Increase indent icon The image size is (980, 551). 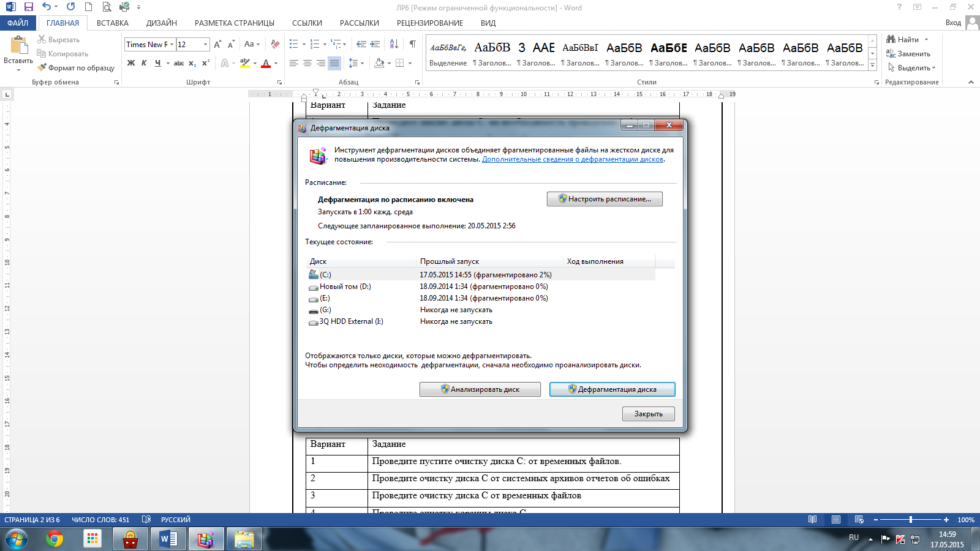375,44
